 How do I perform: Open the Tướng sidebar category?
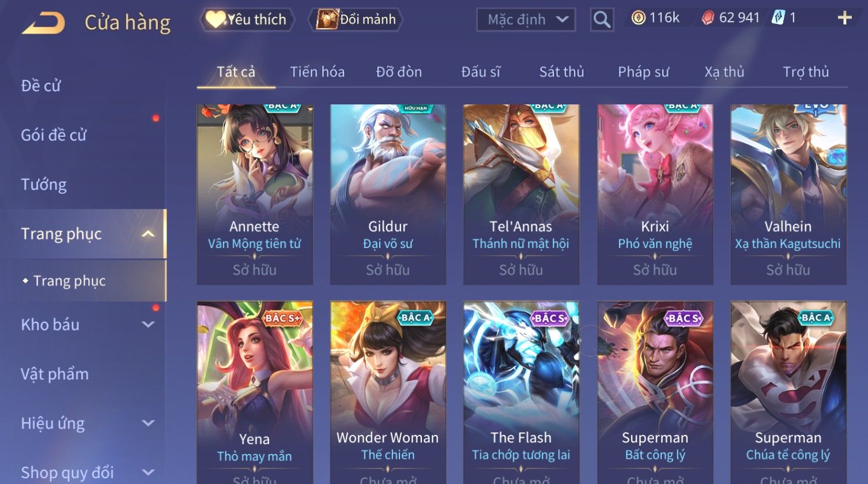tap(44, 185)
